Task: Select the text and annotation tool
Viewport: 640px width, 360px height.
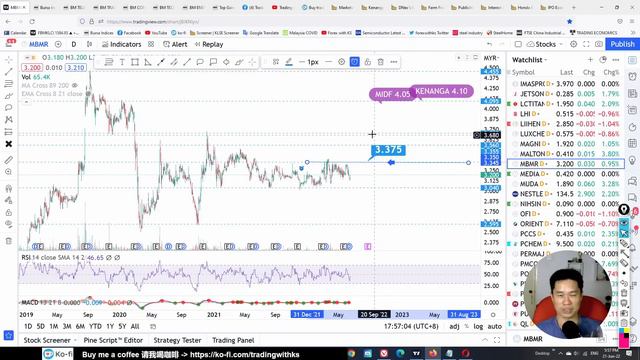Action: click(9, 108)
